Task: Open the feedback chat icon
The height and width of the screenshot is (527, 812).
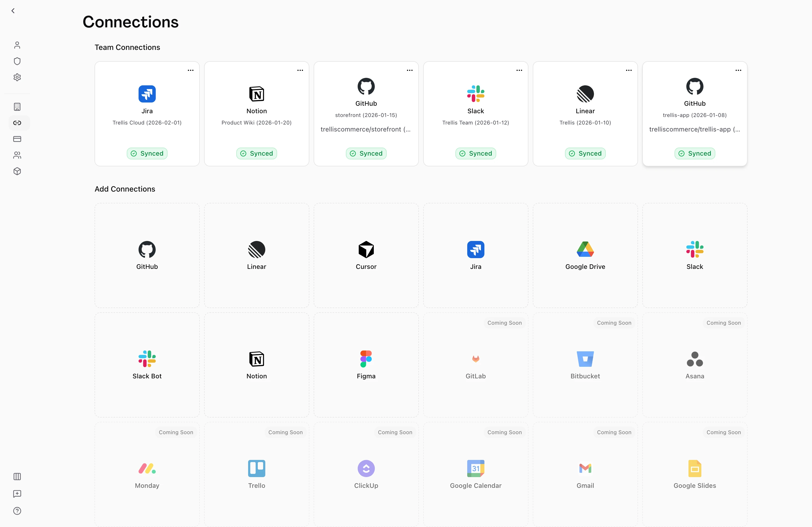Action: (17, 494)
